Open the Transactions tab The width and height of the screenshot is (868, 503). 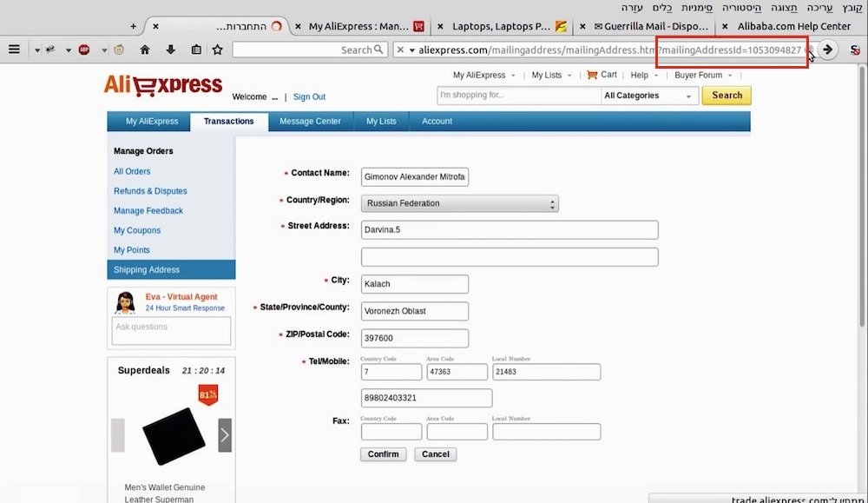[x=228, y=122]
